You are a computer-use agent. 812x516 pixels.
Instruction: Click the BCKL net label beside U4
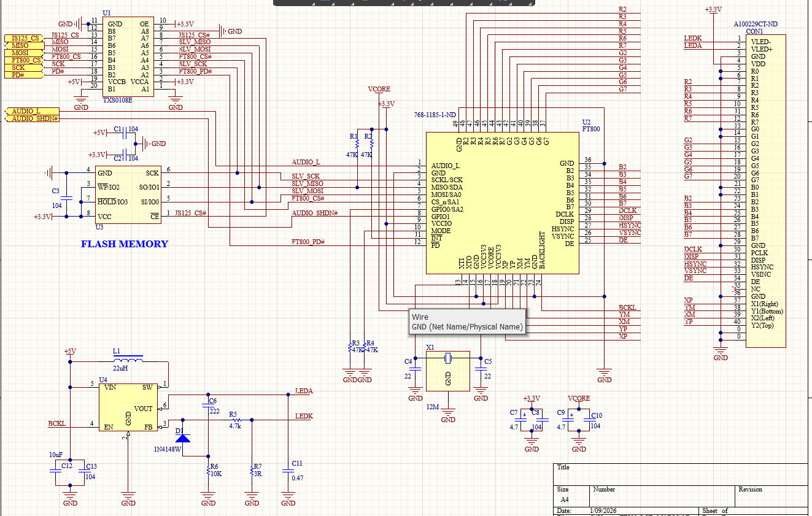tap(56, 423)
